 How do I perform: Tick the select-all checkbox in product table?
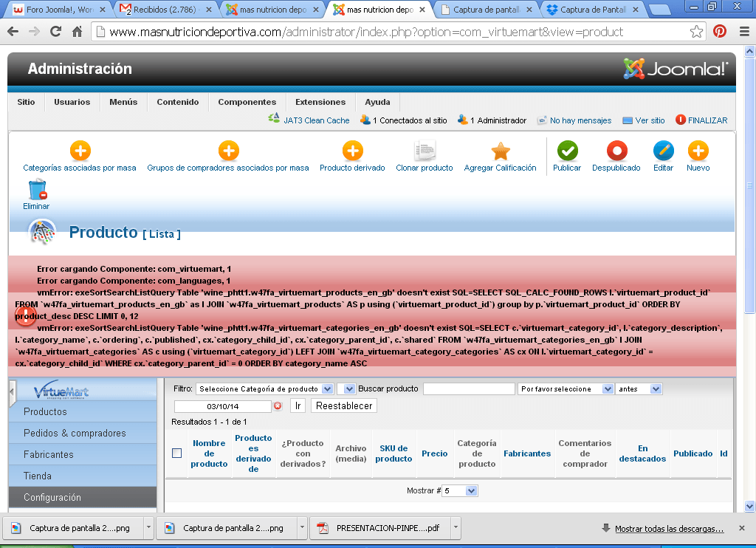pos(177,453)
